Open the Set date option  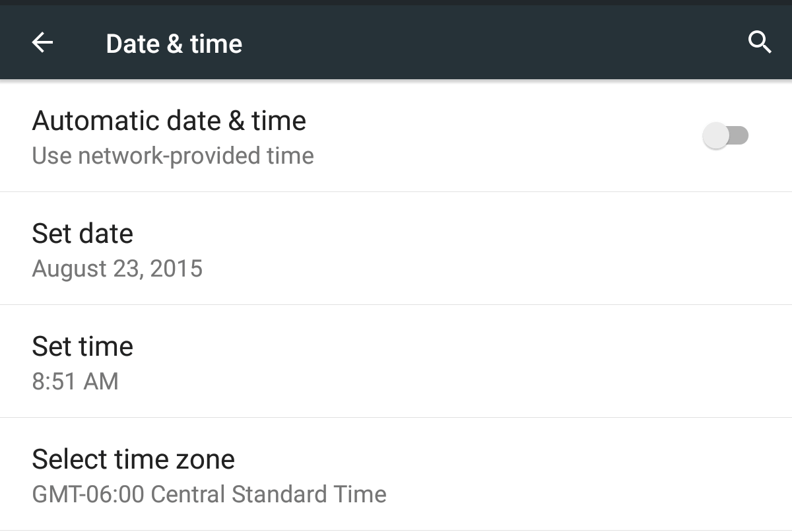[x=396, y=249]
